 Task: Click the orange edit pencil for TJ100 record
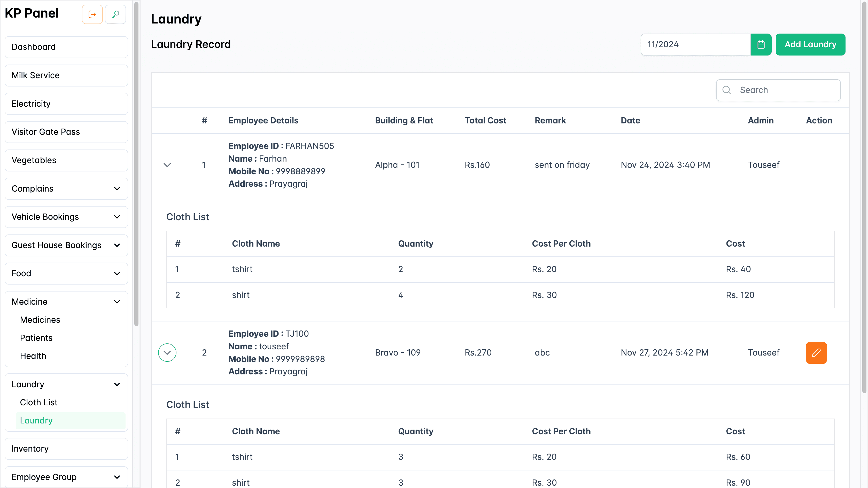coord(816,353)
